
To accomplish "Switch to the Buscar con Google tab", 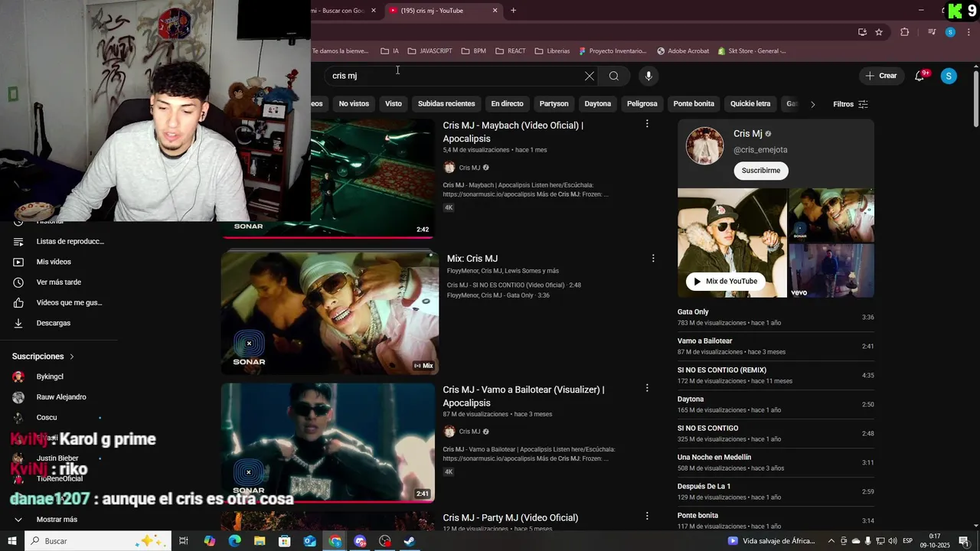I will click(338, 11).
